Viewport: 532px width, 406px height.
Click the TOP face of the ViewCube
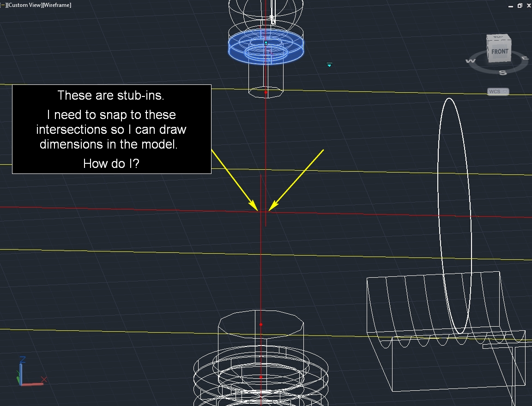click(x=498, y=36)
